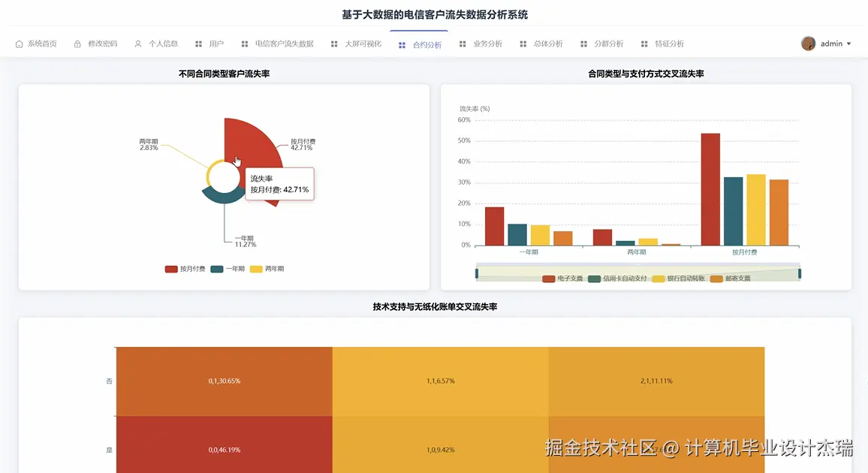Click the 是 heatmap row label
Screen dimensions: 868x473
click(109, 450)
